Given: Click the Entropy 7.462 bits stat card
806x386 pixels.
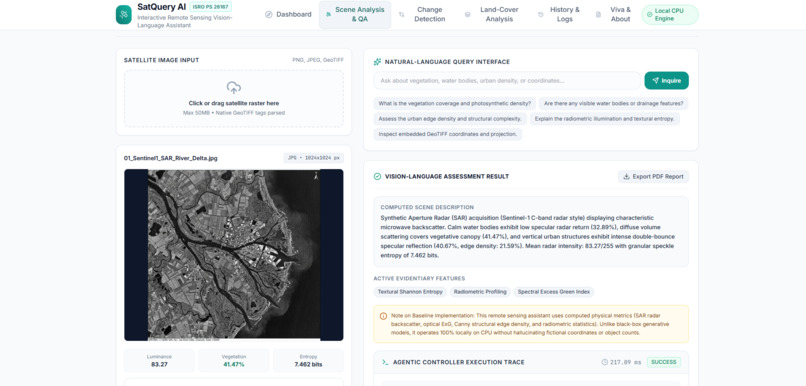Looking at the screenshot, I should (x=308, y=360).
